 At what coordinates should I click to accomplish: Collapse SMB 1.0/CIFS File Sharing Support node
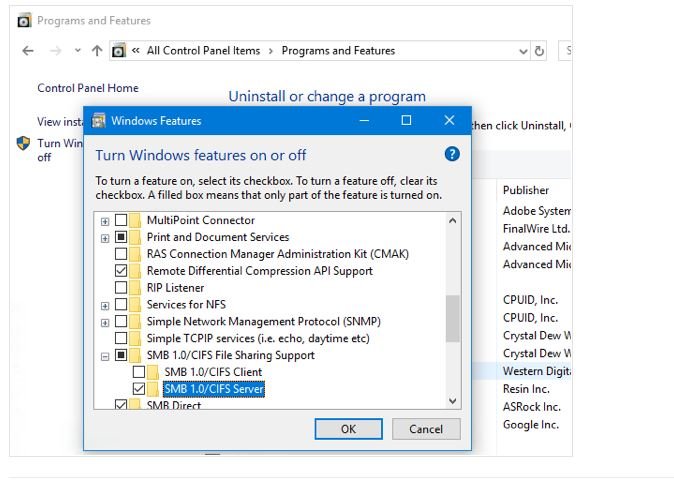[x=105, y=356]
